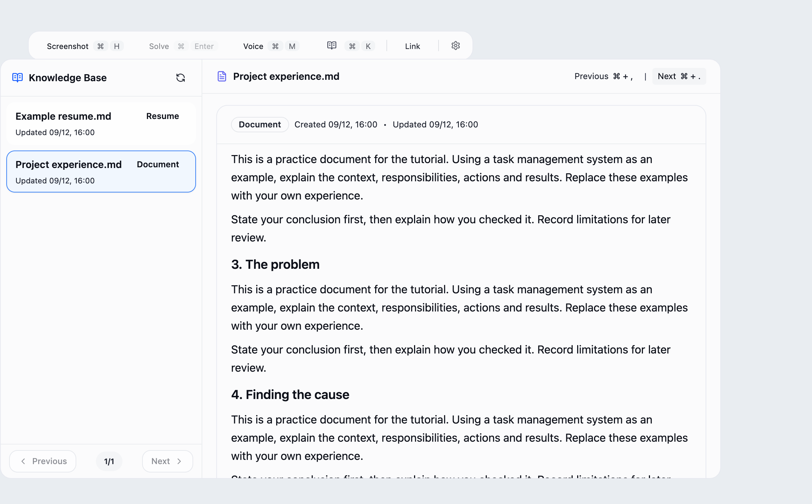This screenshot has width=812, height=504.
Task: Click the file icon beside Project experience.md title
Action: 222,76
